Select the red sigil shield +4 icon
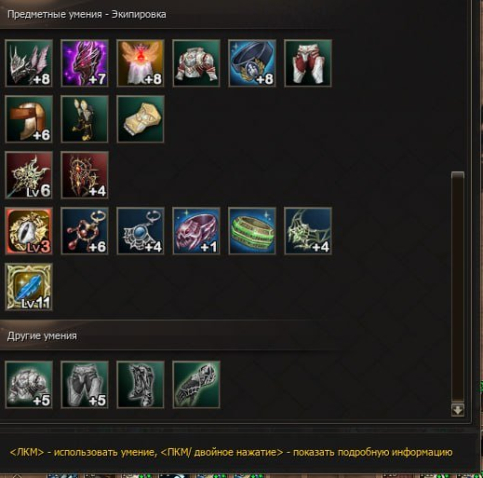Screen dimensions: 483x478 click(x=85, y=175)
